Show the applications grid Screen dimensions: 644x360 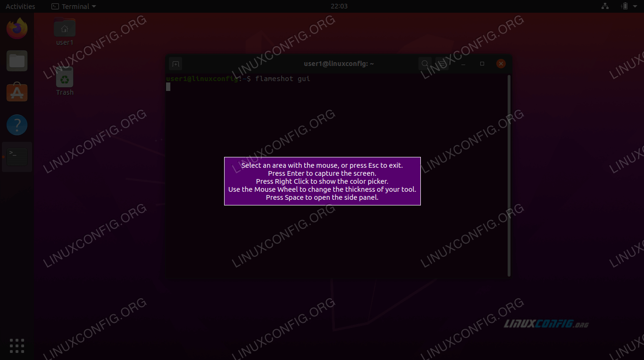pyautogui.click(x=17, y=345)
